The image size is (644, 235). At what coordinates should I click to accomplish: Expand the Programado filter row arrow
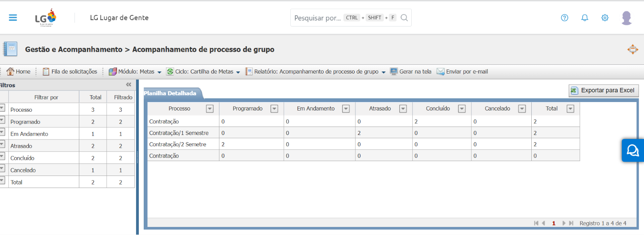coord(2,120)
